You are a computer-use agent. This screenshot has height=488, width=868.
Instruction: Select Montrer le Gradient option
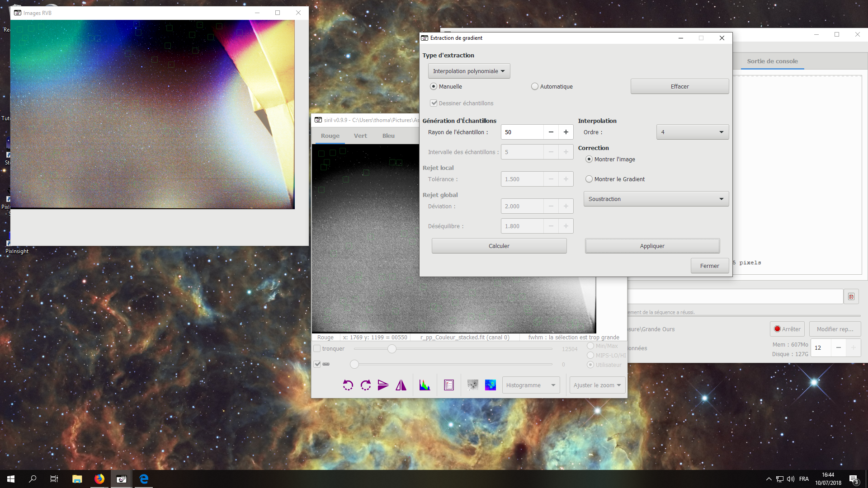[589, 179]
